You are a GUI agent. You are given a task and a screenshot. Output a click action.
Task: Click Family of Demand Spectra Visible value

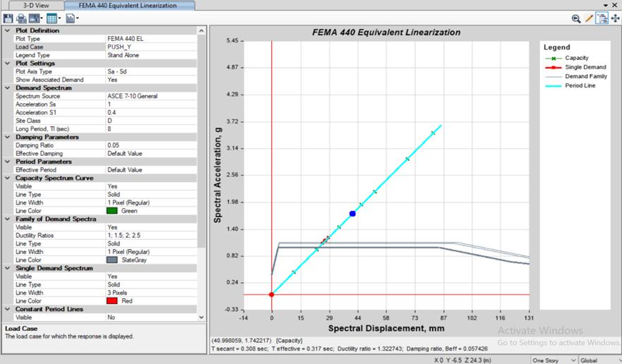point(151,227)
